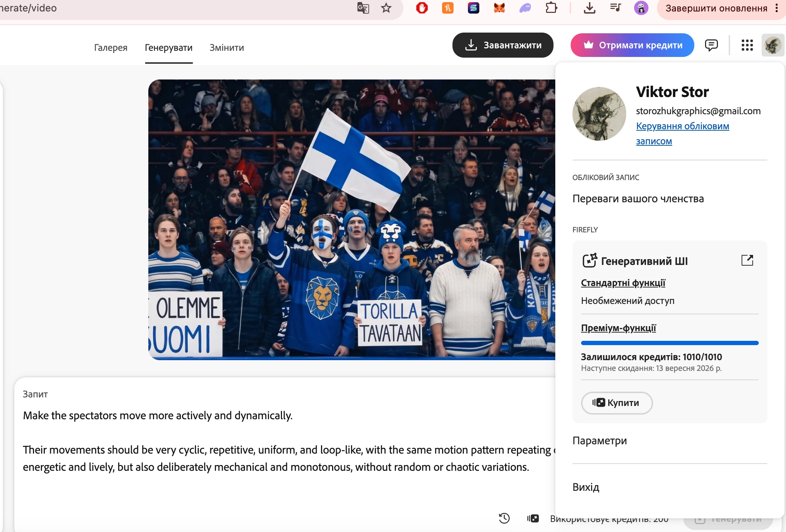Image resolution: width=786 pixels, height=532 pixels.
Task: Click the Google Translate icon in address bar
Action: click(363, 8)
